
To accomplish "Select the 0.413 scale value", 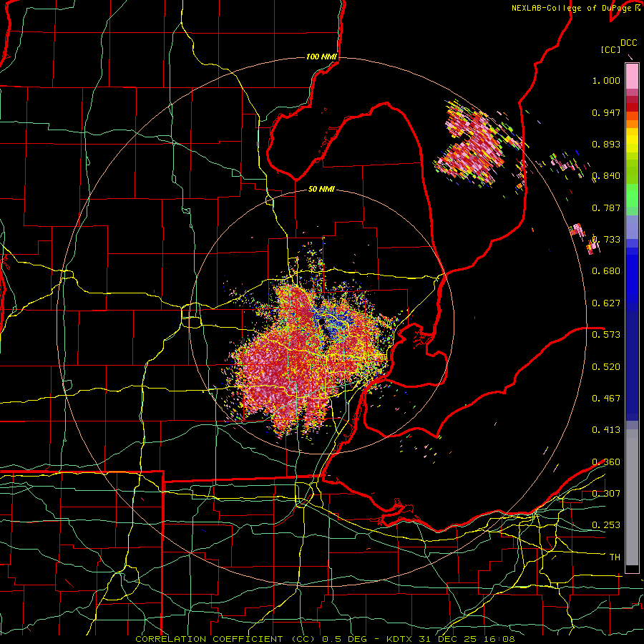I will [606, 430].
